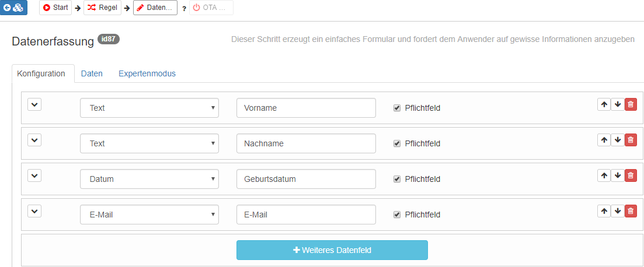Open the Expertenmodus tab
Viewport: 644px width, 267px height.
[x=147, y=73]
